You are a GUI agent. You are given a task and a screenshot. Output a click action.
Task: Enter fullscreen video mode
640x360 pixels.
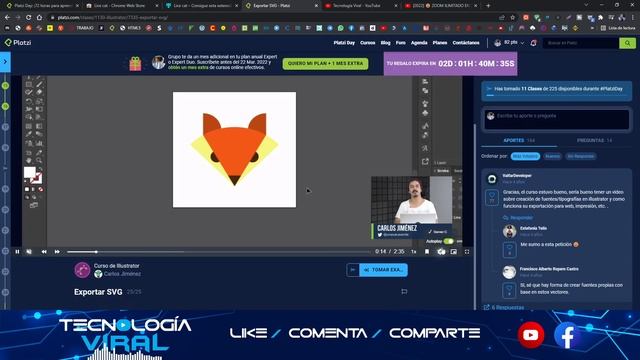click(x=467, y=252)
